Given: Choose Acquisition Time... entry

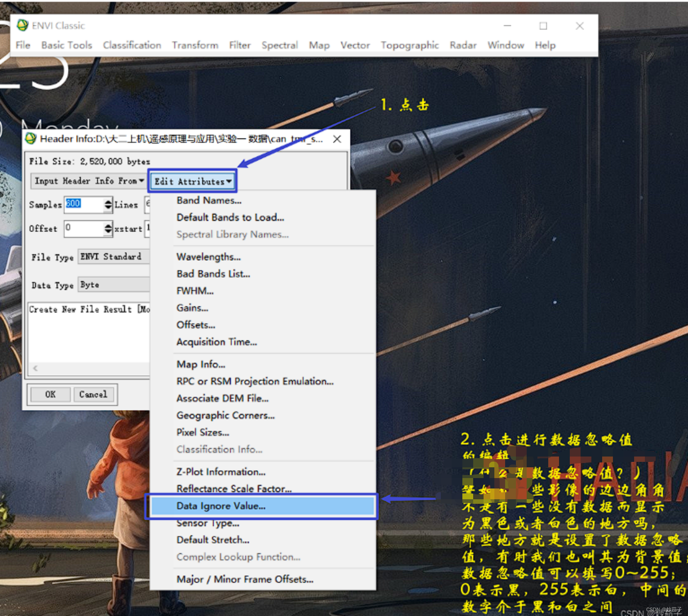Looking at the screenshot, I should (216, 342).
